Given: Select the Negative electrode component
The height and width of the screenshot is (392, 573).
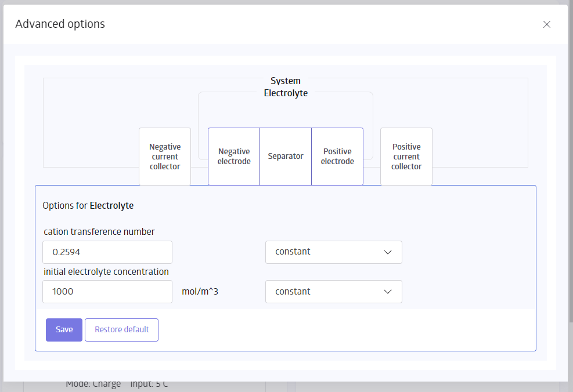Looking at the screenshot, I should [234, 156].
